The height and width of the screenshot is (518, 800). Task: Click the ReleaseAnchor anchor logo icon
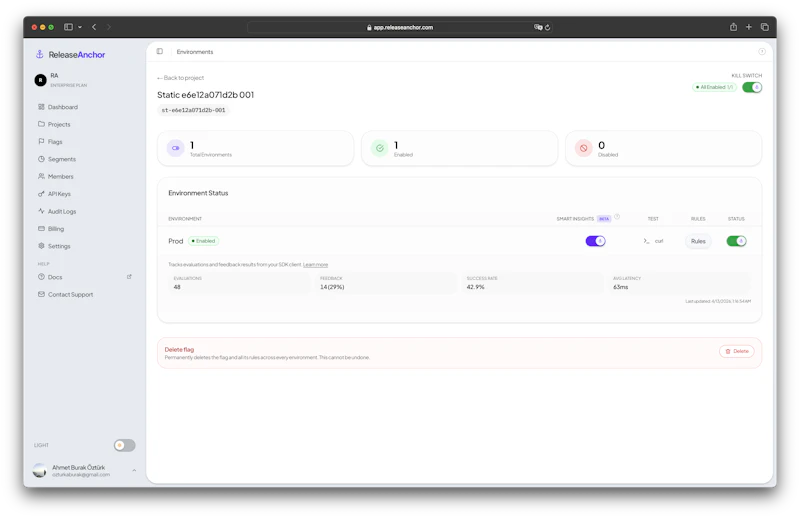[x=39, y=54]
